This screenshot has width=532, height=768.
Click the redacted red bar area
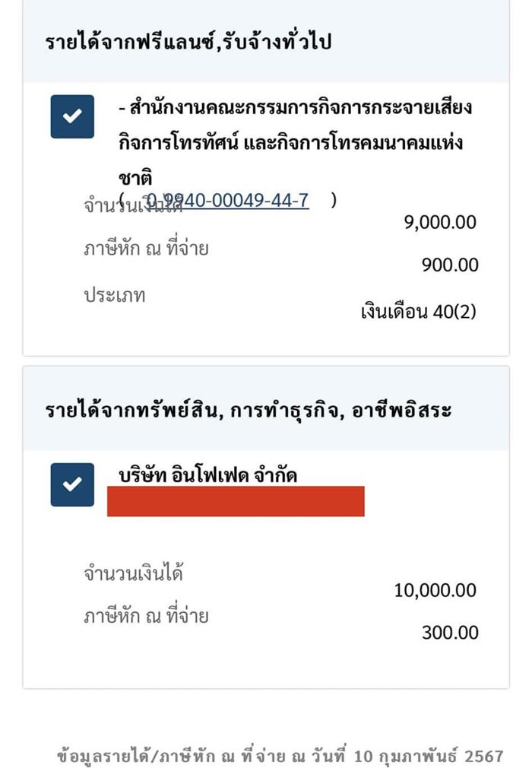(237, 504)
